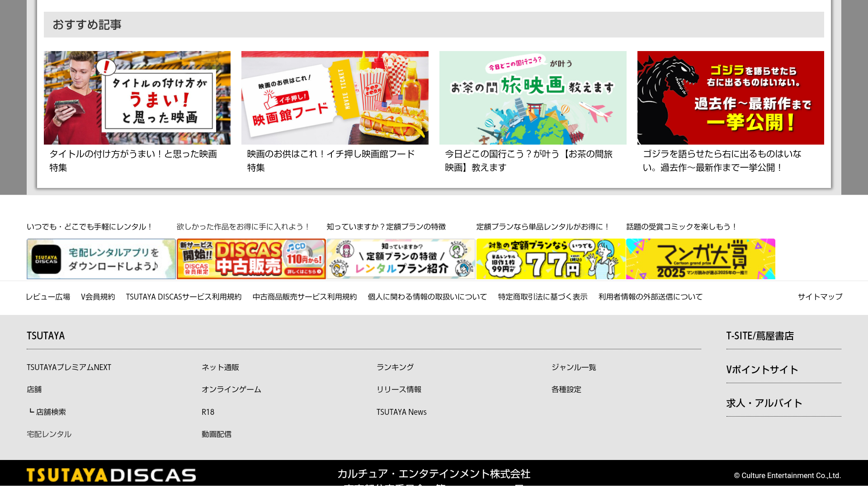
Task: Click the 定額プランの特徴 rental plan banner
Action: [x=401, y=259]
